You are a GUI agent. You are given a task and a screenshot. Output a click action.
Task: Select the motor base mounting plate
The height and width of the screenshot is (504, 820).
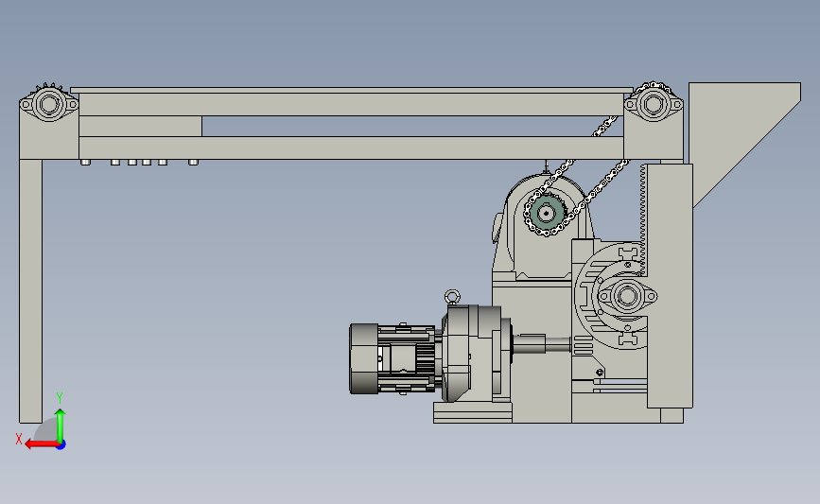(x=473, y=413)
